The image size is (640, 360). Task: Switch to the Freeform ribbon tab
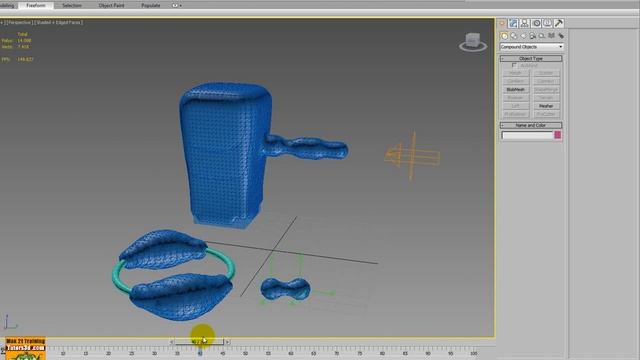click(36, 6)
